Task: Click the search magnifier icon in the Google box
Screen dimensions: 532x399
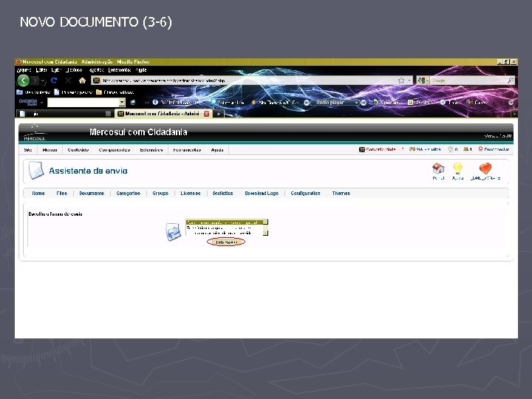Action: pyautogui.click(x=511, y=81)
